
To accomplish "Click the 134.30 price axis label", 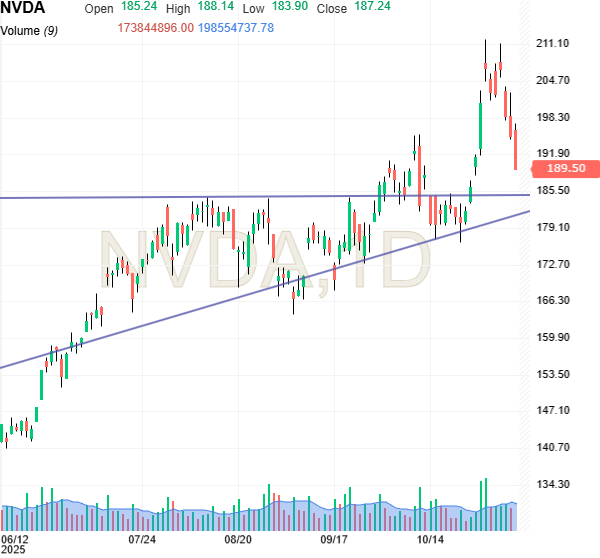I will tap(553, 484).
